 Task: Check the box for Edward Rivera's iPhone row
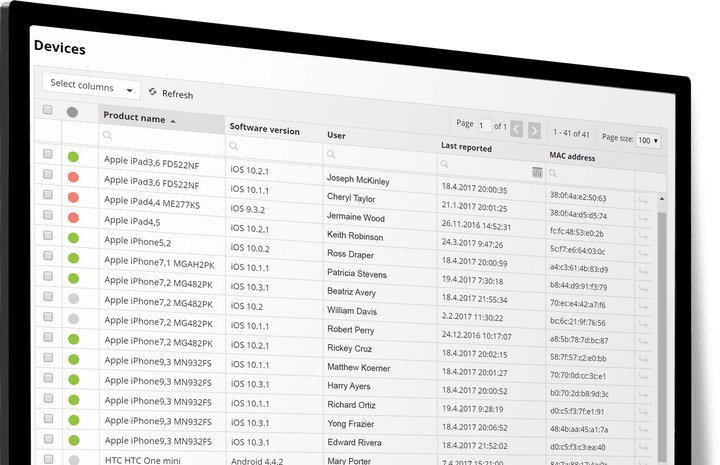[x=48, y=439]
